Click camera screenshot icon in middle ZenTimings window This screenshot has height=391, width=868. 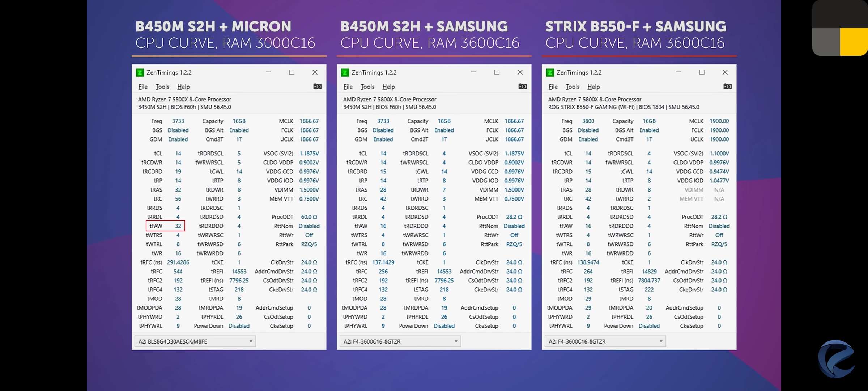pyautogui.click(x=522, y=87)
